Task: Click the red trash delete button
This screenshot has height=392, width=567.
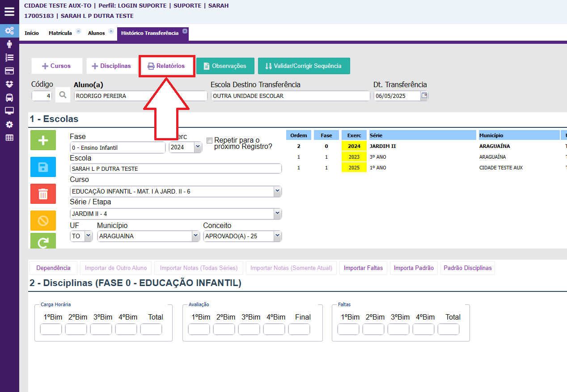Action: point(43,194)
